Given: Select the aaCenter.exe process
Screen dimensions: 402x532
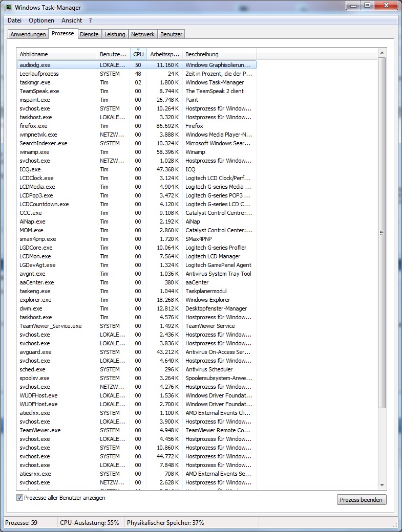Looking at the screenshot, I should (137, 282).
